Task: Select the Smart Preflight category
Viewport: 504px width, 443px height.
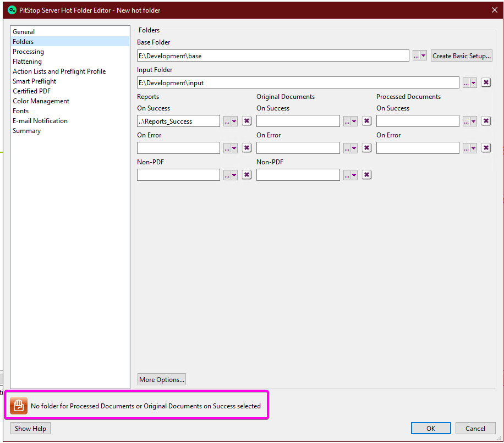Action: pyautogui.click(x=70, y=81)
